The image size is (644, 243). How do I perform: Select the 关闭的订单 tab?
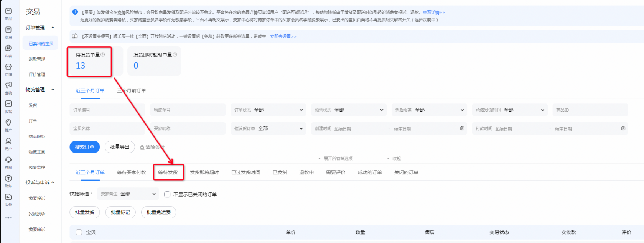click(x=406, y=172)
